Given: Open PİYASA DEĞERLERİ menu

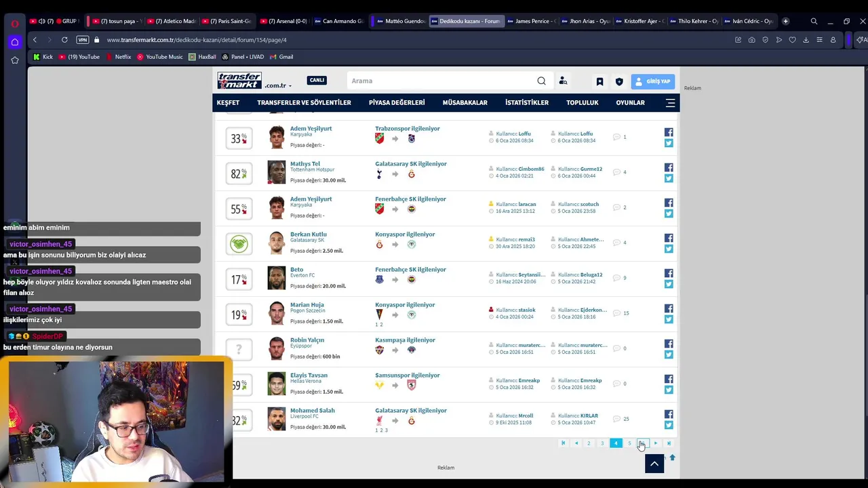Looking at the screenshot, I should (397, 103).
